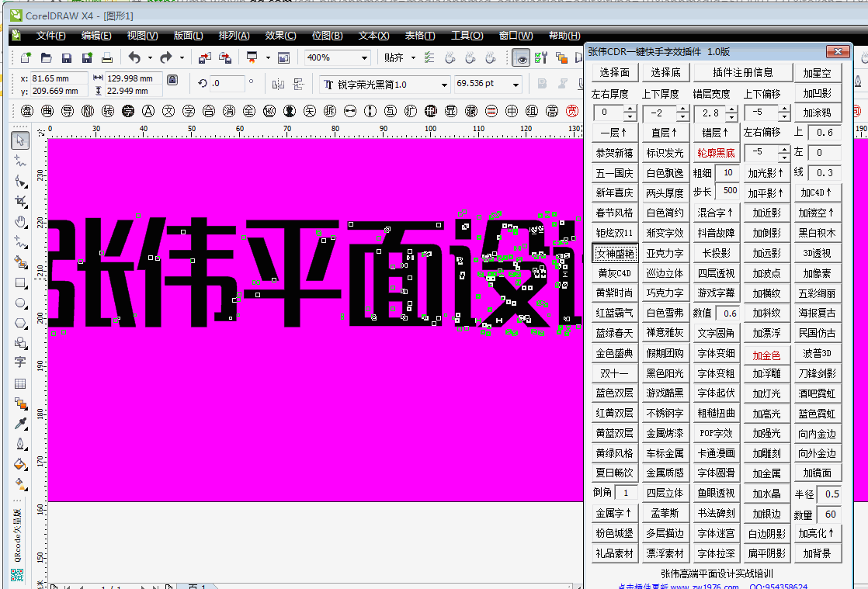The width and height of the screenshot is (868, 589).
Task: Expand the 贴齐 snap dropdown arrow
Action: tap(413, 57)
